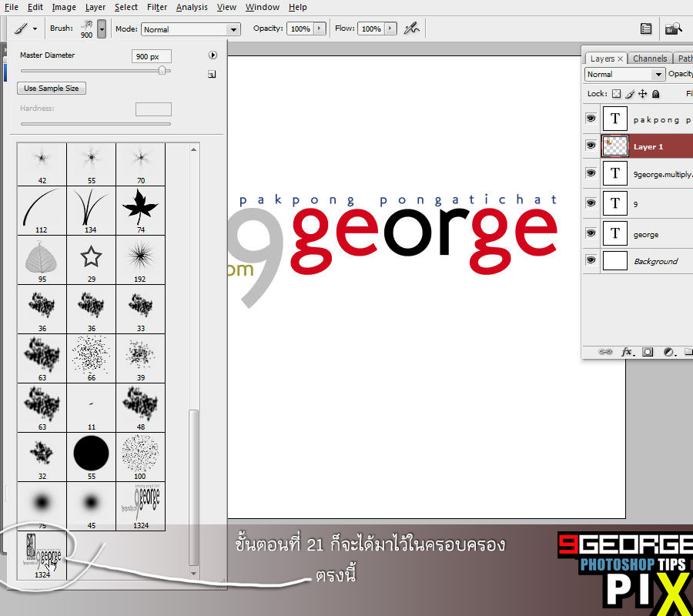
Task: Click brush list scroll up arrow
Action: tap(193, 150)
